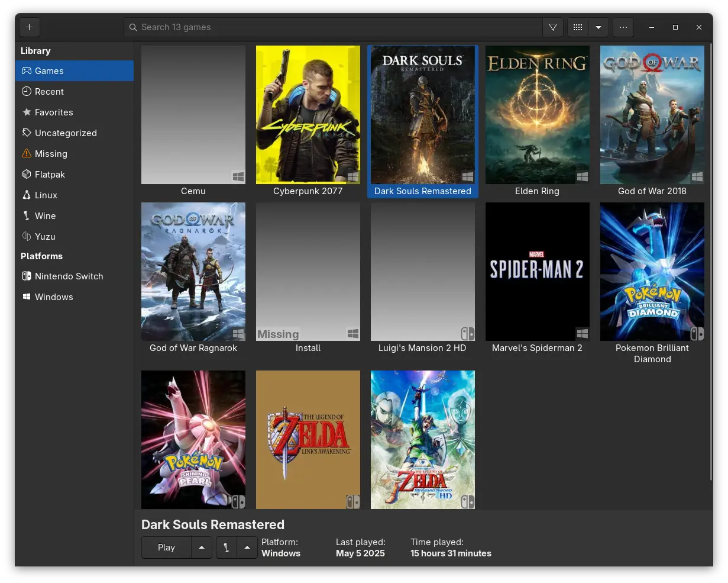Expand the Wine runner options arrow
Image resolution: width=728 pixels, height=583 pixels.
[x=247, y=547]
